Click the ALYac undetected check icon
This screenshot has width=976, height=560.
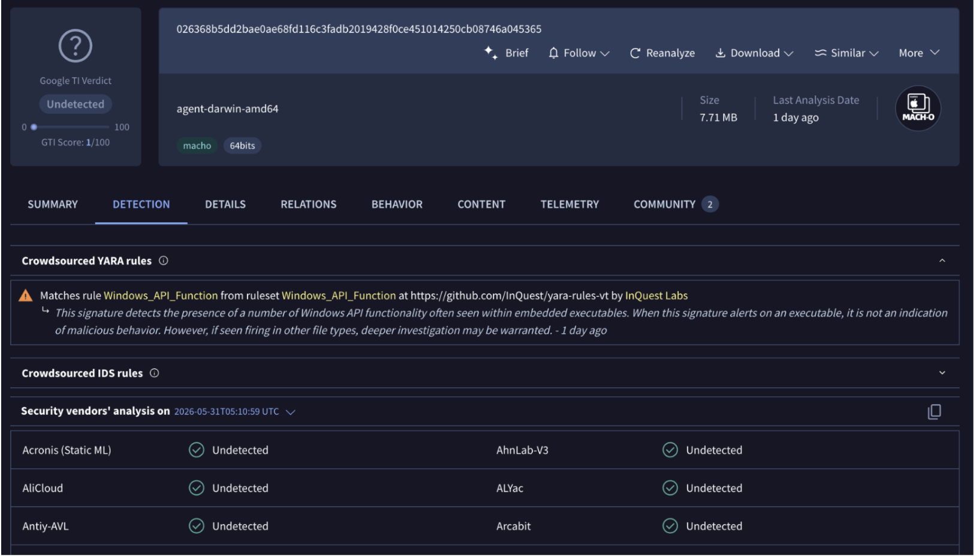pos(670,488)
